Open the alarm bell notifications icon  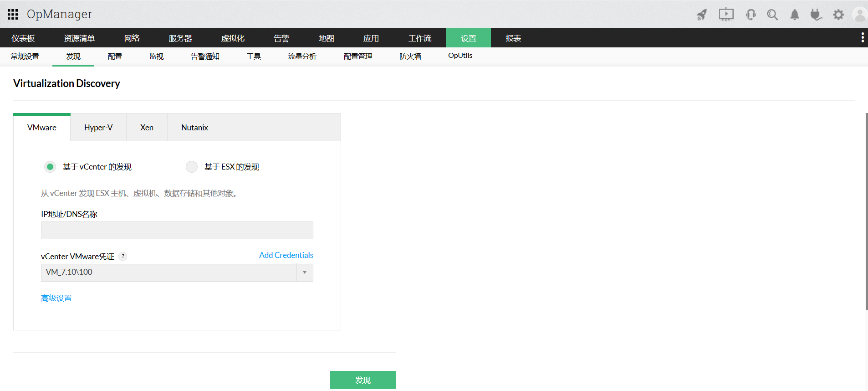click(795, 15)
